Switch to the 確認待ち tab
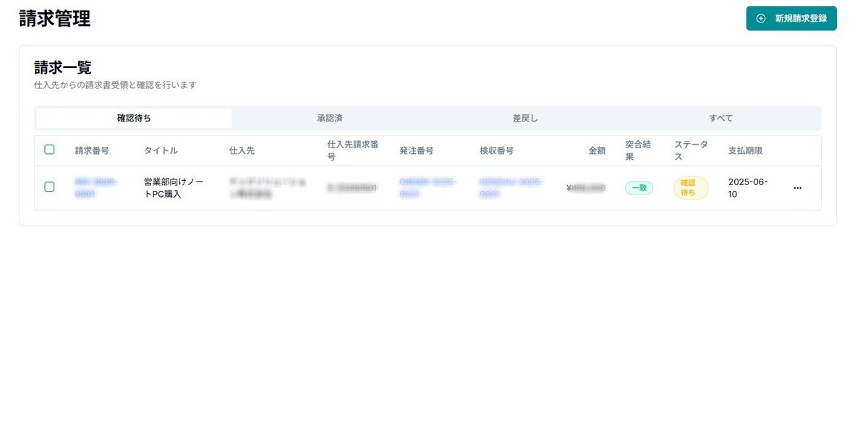 coord(134,118)
